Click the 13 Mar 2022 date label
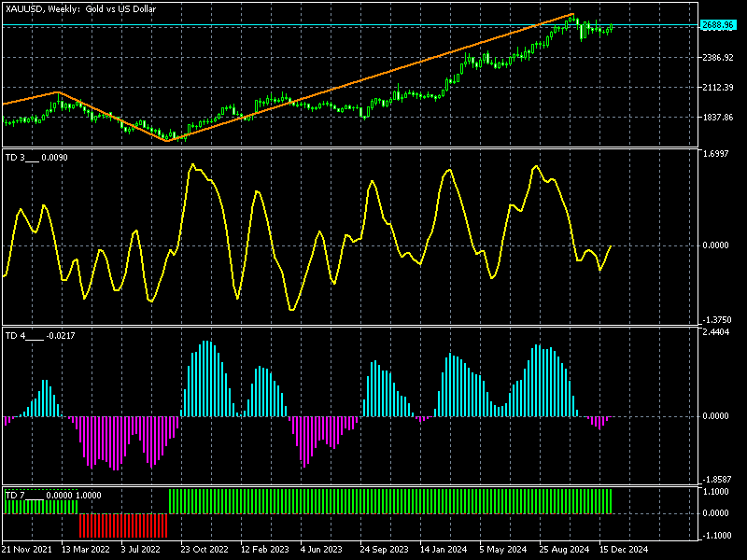 (x=86, y=550)
